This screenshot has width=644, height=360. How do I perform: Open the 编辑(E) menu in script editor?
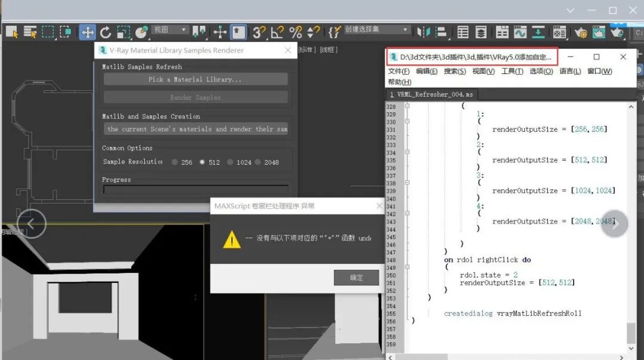[x=427, y=71]
